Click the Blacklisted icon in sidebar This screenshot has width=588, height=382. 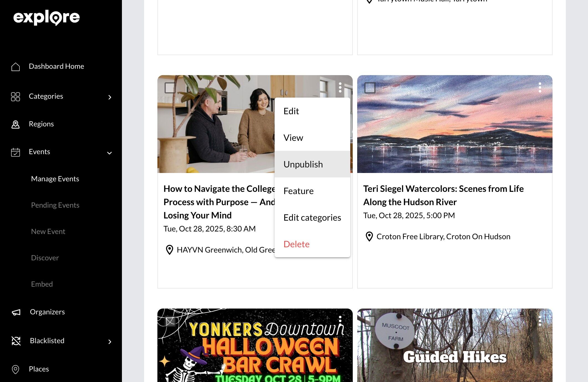[16, 341]
